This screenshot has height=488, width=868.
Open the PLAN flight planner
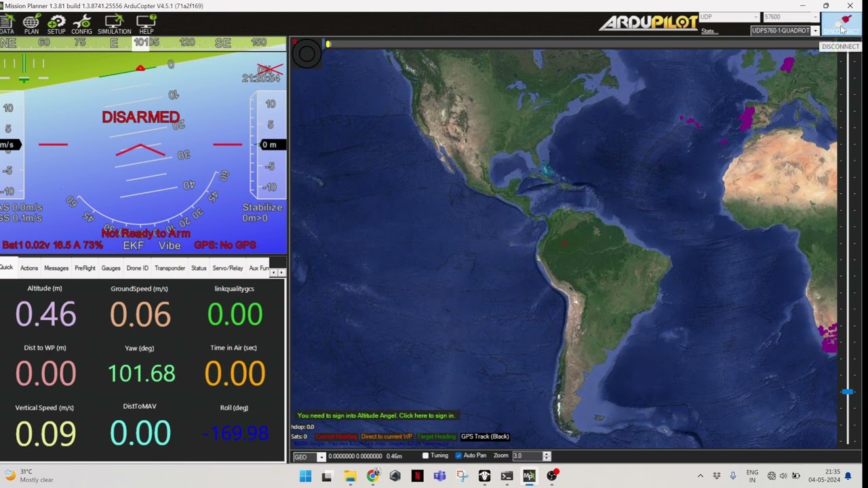31,25
